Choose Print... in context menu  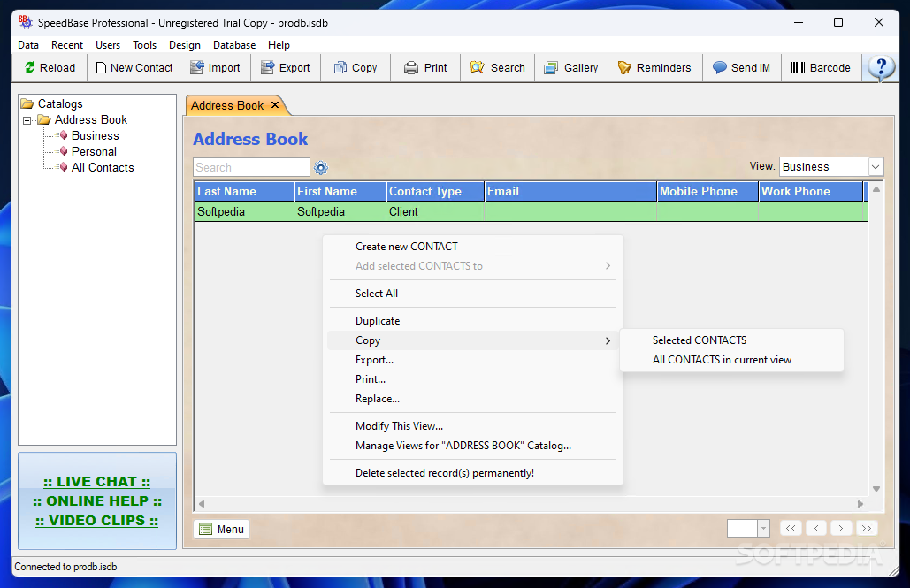472,379
